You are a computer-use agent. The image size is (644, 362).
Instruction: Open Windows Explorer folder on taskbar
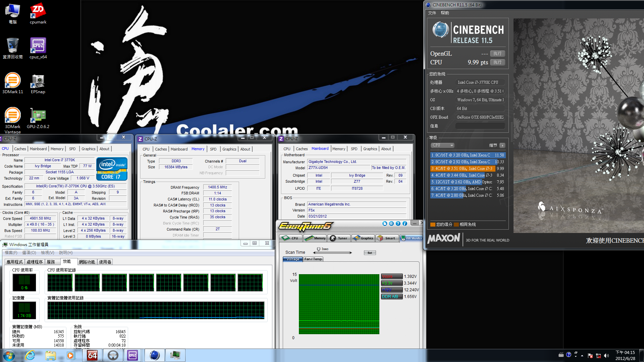coord(51,355)
